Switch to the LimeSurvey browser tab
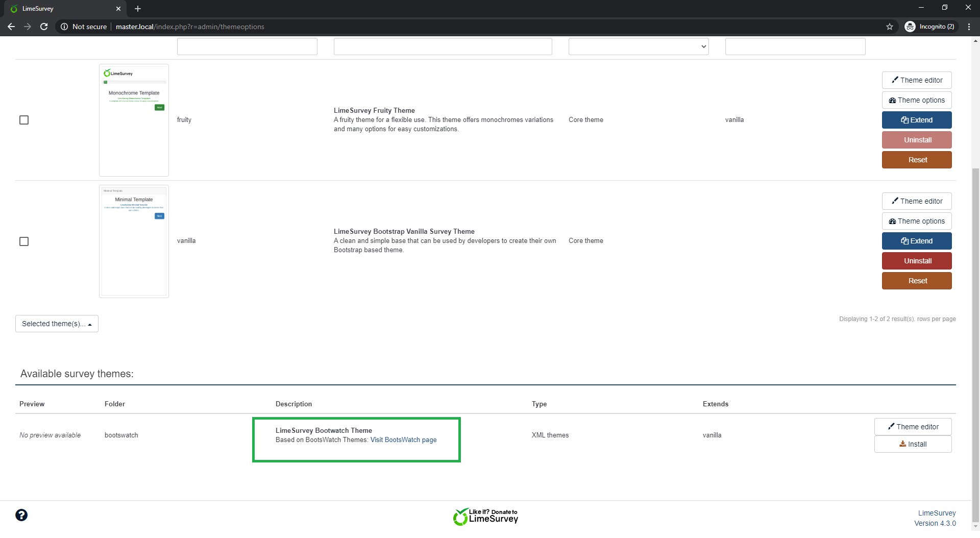This screenshot has width=980, height=538. tap(61, 9)
